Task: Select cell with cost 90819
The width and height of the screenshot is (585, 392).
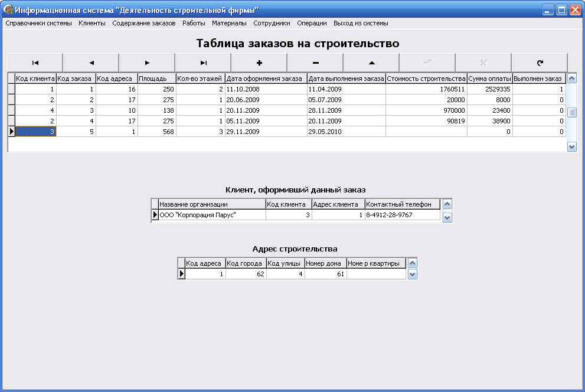Action: click(x=426, y=121)
